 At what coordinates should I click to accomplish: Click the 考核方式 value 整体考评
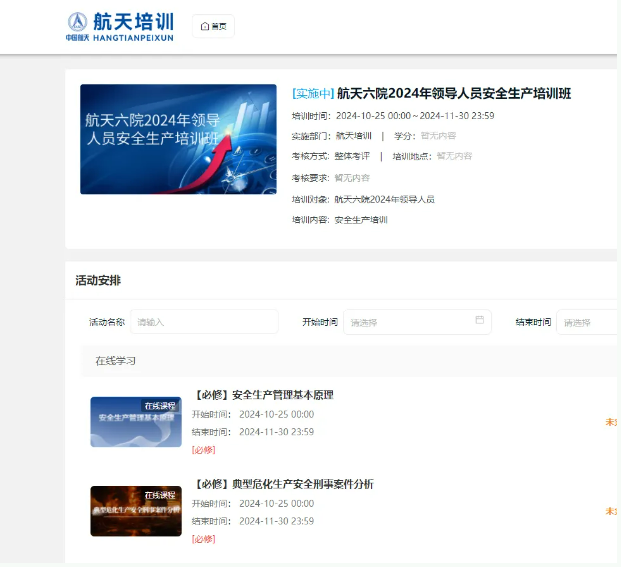[352, 156]
